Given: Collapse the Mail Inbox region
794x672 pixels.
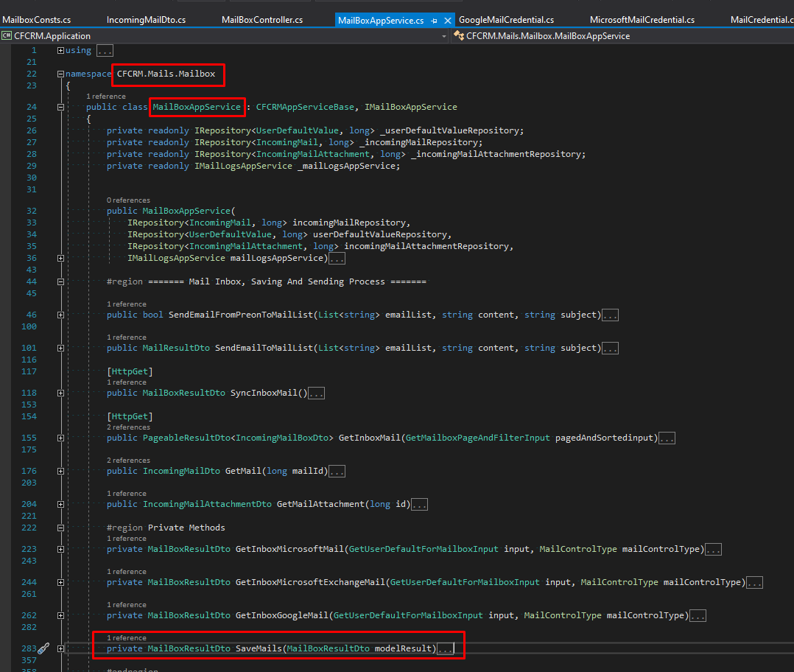Looking at the screenshot, I should (60, 281).
